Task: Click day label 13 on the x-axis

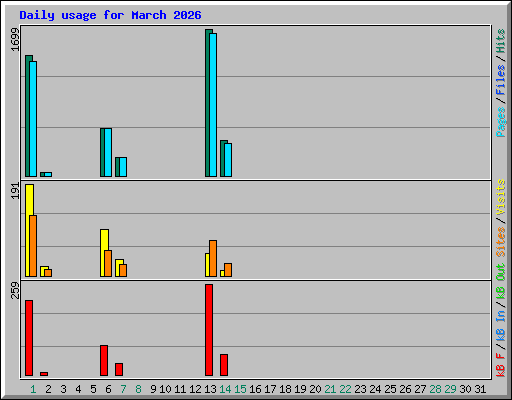Action: (x=210, y=389)
